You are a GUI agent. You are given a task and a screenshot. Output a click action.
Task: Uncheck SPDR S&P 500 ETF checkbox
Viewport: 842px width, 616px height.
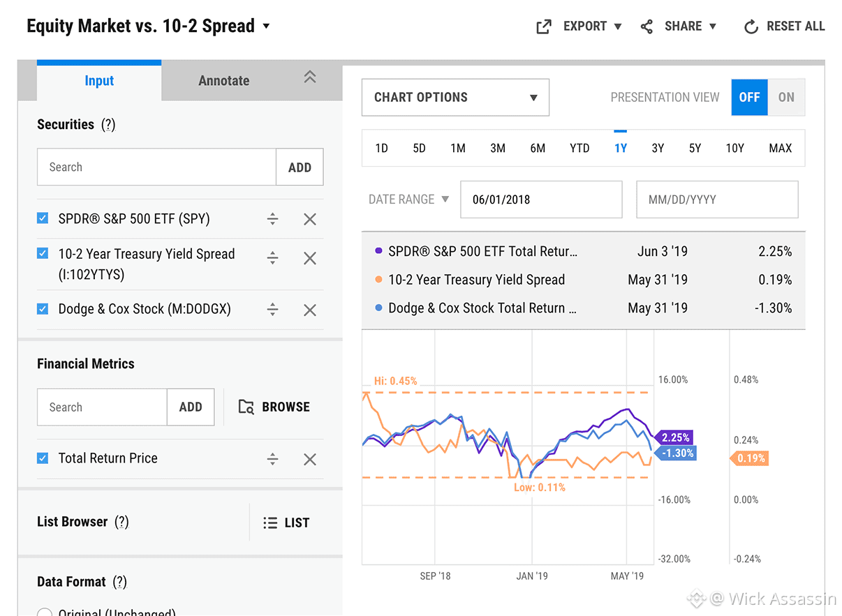coord(43,218)
